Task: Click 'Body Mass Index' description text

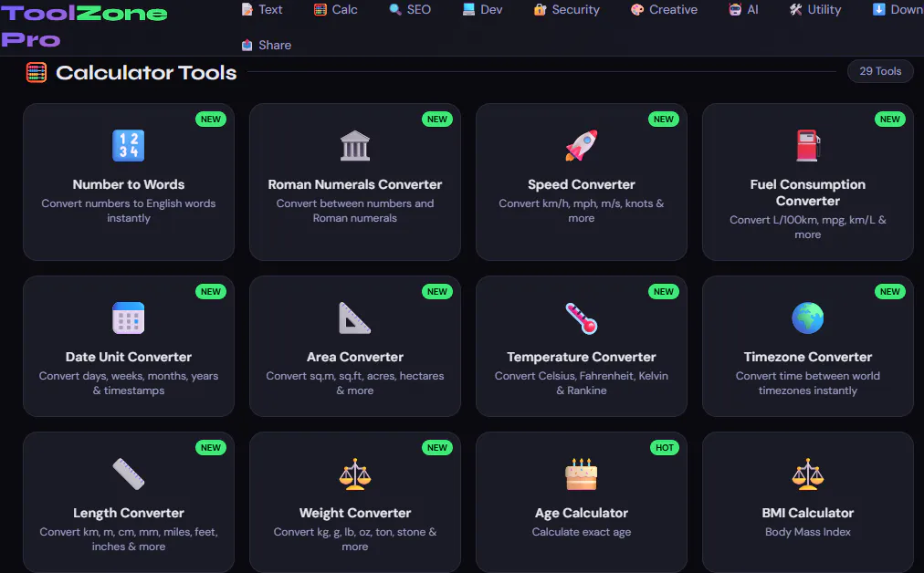Action: pyautogui.click(x=807, y=532)
